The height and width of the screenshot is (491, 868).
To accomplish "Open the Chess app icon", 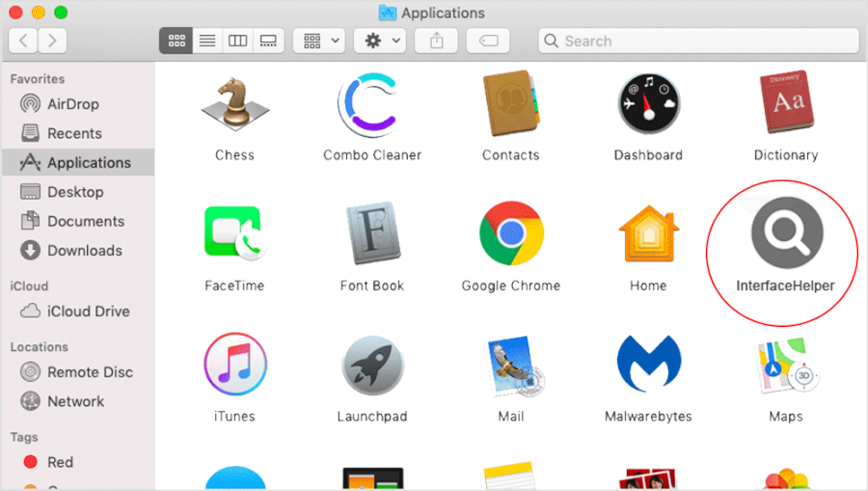I will [234, 104].
